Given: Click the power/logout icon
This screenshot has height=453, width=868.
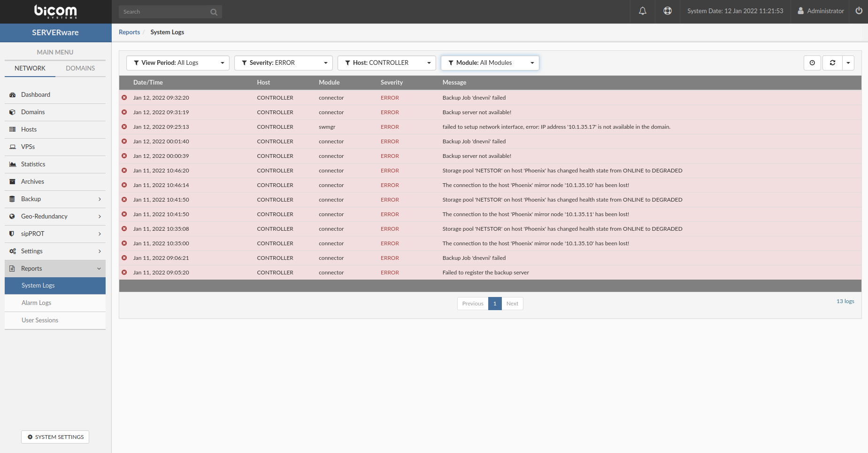Looking at the screenshot, I should (859, 11).
